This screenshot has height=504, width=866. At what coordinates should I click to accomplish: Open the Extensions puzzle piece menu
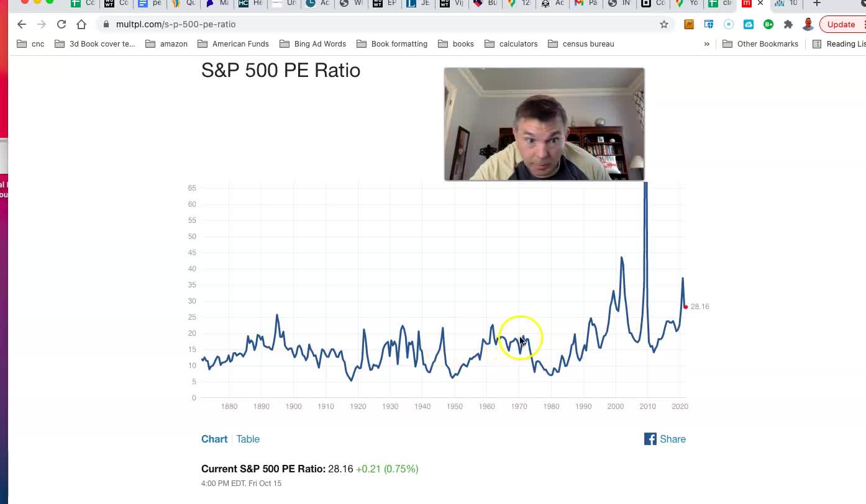[x=788, y=24]
